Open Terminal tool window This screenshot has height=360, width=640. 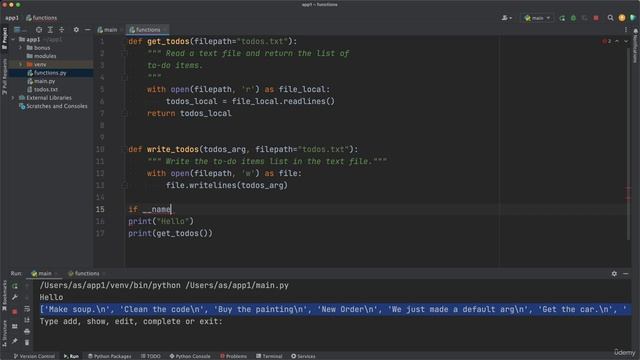coord(269,356)
